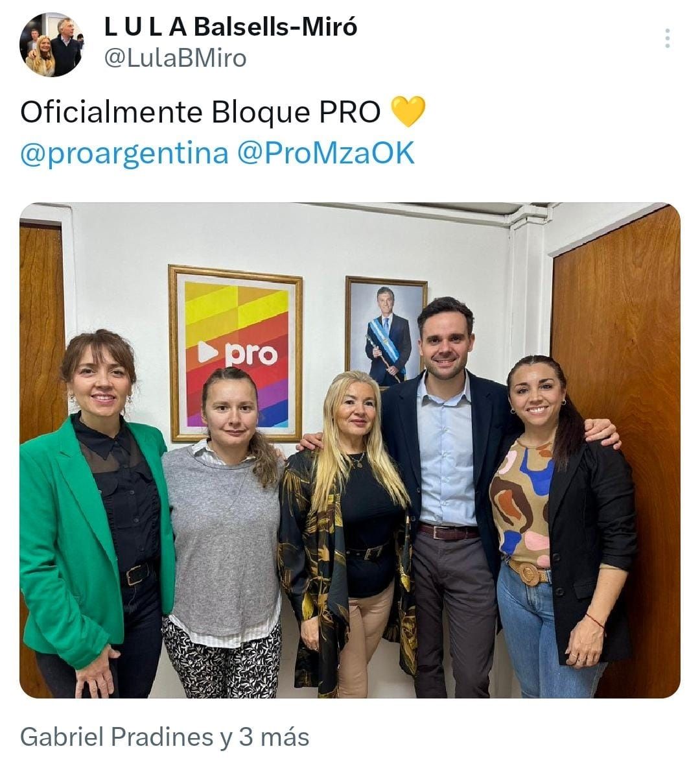Open the @ProMzaOK mention
This screenshot has height=764, width=700.
325,152
